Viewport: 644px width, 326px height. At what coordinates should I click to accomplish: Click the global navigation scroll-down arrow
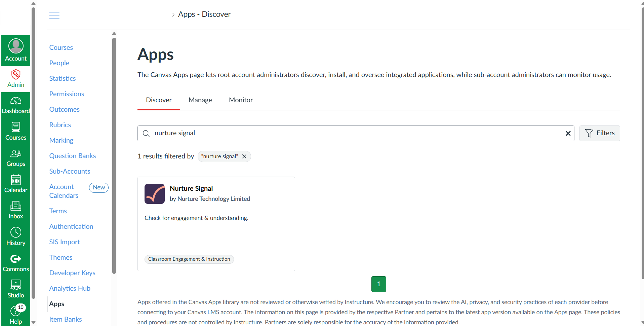tap(33, 323)
